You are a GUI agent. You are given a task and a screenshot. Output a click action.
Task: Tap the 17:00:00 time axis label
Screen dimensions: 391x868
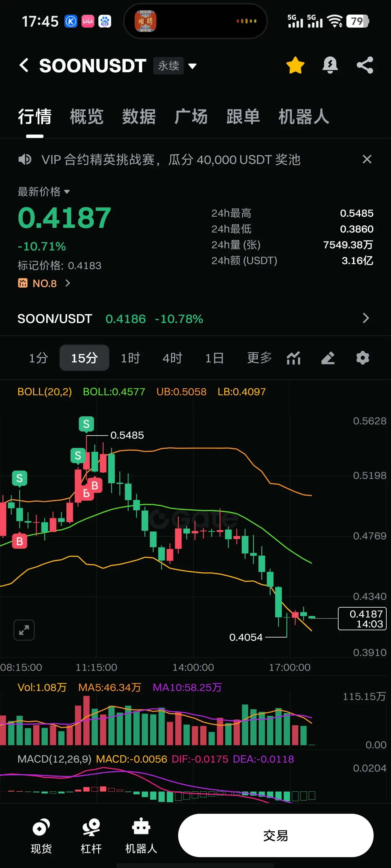(x=290, y=667)
